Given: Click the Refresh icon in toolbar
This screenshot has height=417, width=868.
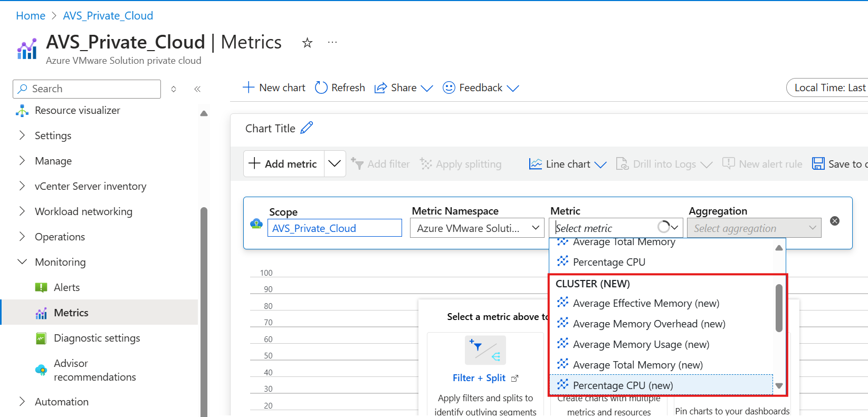Looking at the screenshot, I should click(x=321, y=88).
